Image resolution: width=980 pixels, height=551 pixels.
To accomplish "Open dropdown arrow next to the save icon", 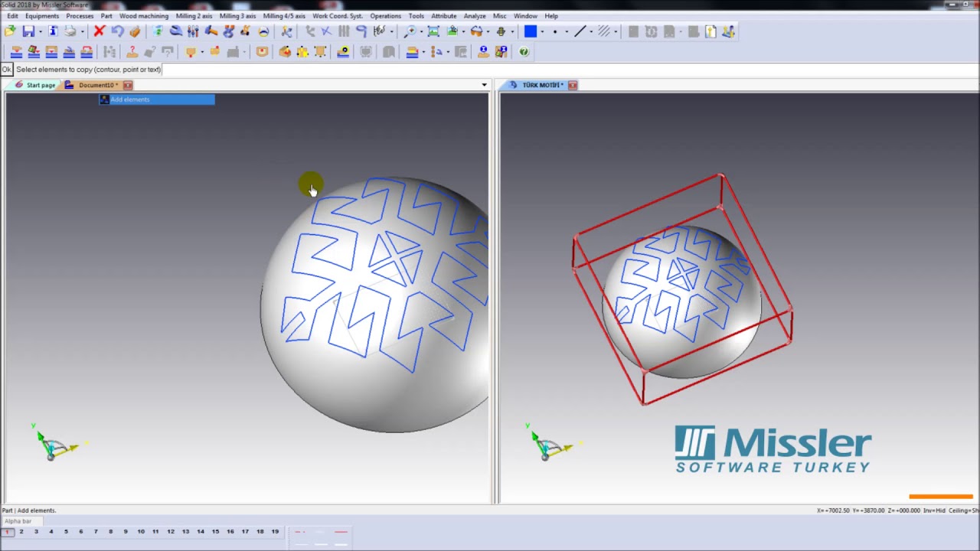I will click(41, 31).
